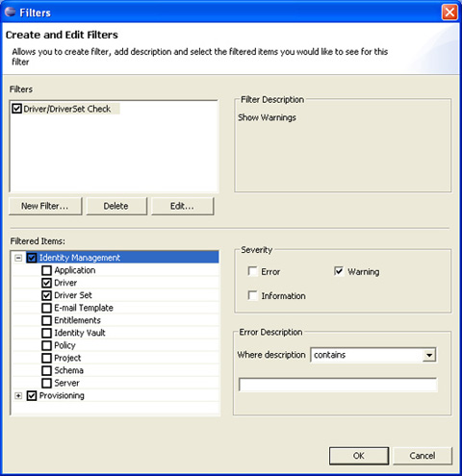
Task: Click the Application tree label
Action: pos(75,270)
